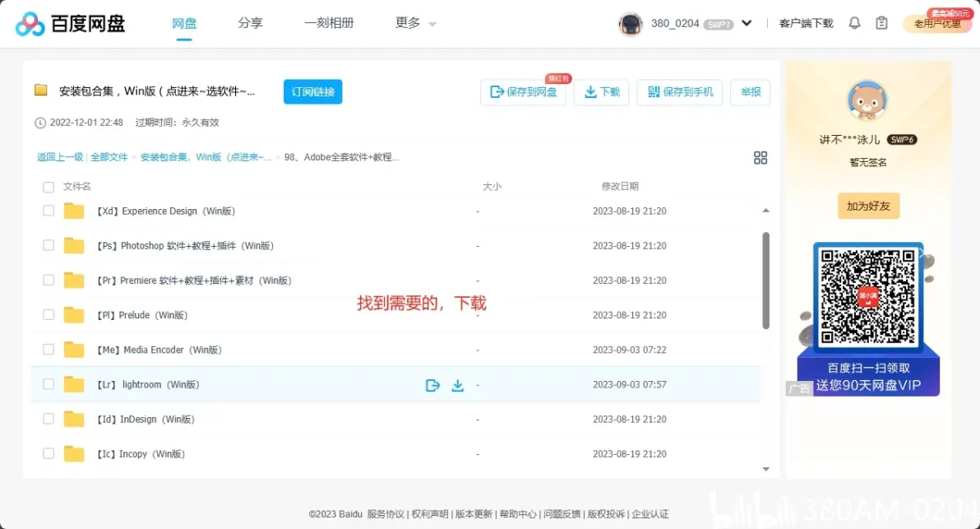Click the scroll-up arrow of file list

(x=765, y=211)
